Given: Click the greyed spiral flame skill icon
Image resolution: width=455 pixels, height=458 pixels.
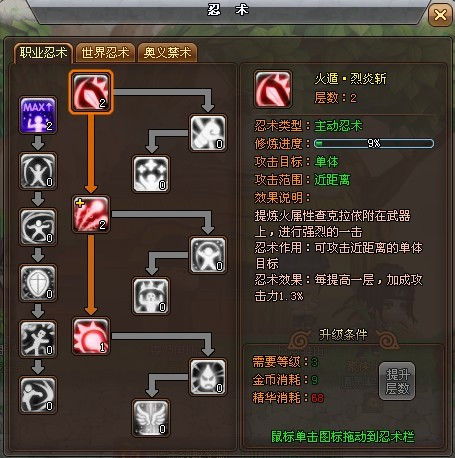Looking at the screenshot, I should pyautogui.click(x=208, y=133).
